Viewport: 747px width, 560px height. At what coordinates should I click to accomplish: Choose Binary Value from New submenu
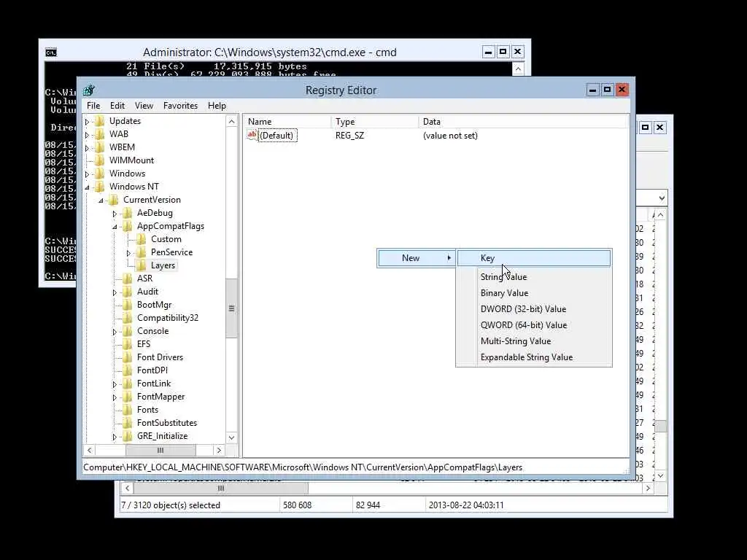[534, 293]
